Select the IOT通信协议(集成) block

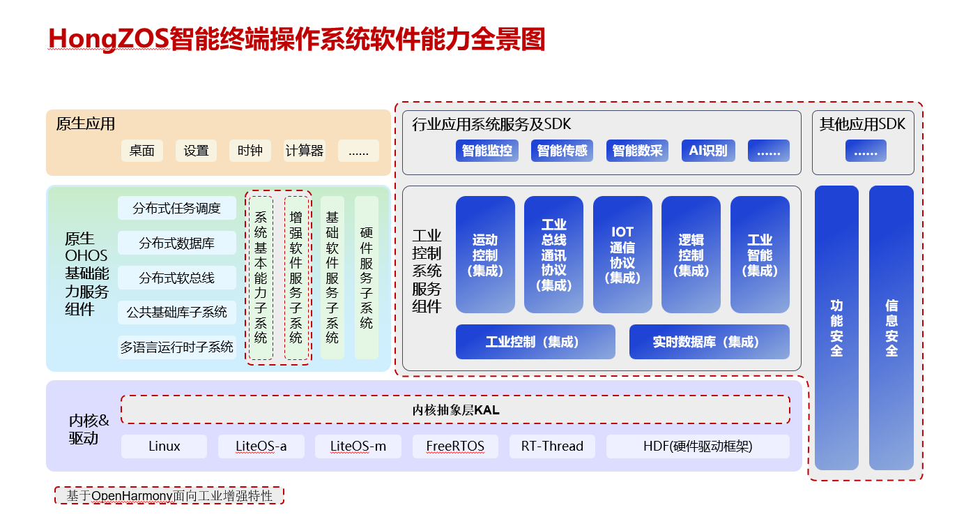point(622,255)
